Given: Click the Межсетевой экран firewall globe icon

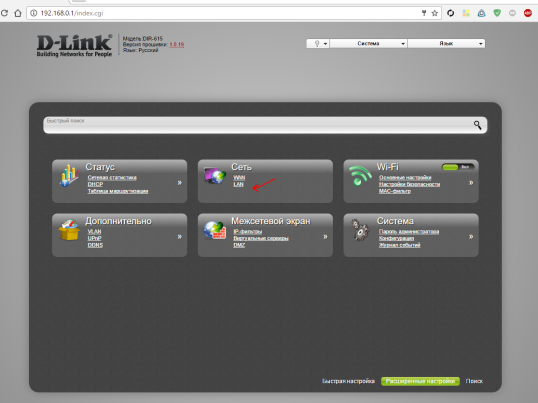Looking at the screenshot, I should [214, 230].
